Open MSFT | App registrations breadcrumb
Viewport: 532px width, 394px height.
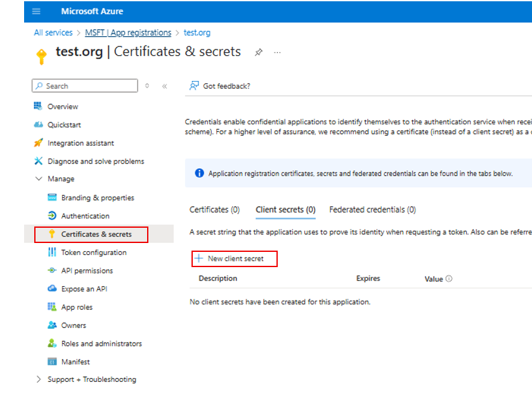tap(128, 32)
